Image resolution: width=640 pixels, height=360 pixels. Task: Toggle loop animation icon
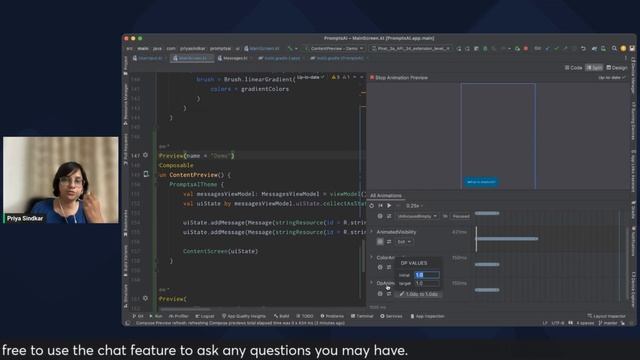click(371, 206)
